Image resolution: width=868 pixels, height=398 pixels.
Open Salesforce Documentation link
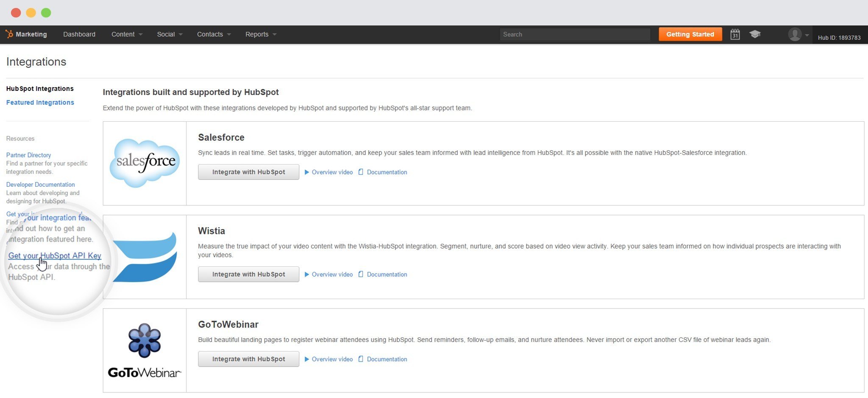click(387, 172)
